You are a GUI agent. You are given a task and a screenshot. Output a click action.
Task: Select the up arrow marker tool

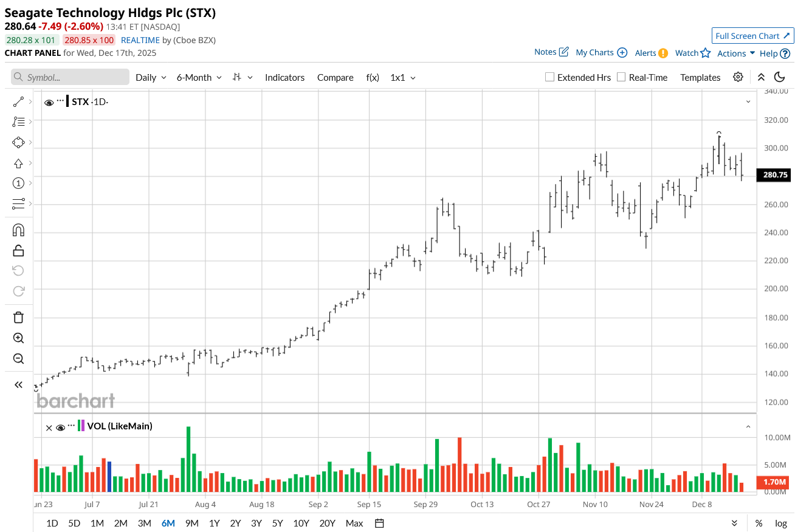pos(18,163)
